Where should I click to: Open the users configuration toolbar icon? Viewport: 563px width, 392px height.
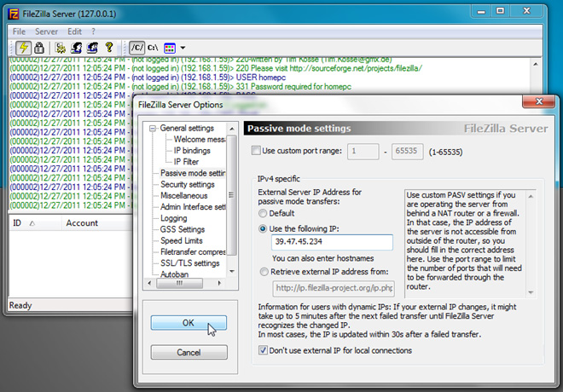77,48
